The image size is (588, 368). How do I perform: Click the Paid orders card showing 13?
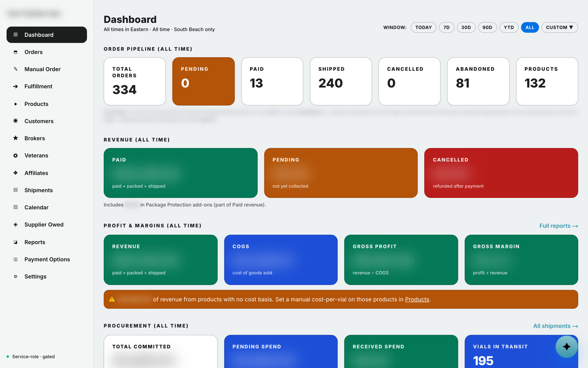(272, 81)
